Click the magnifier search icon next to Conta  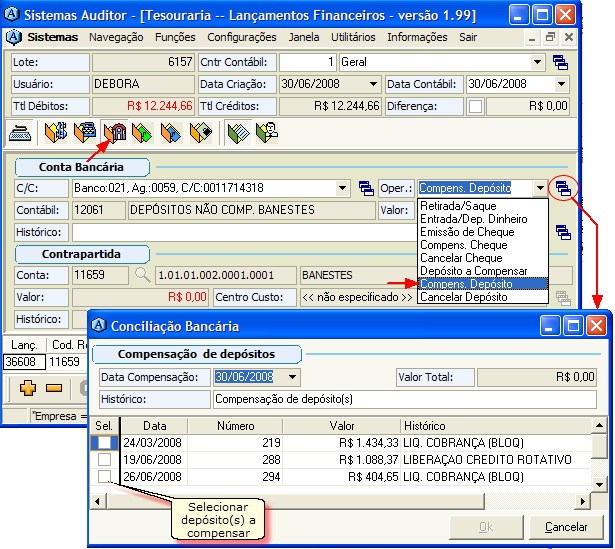(142, 275)
